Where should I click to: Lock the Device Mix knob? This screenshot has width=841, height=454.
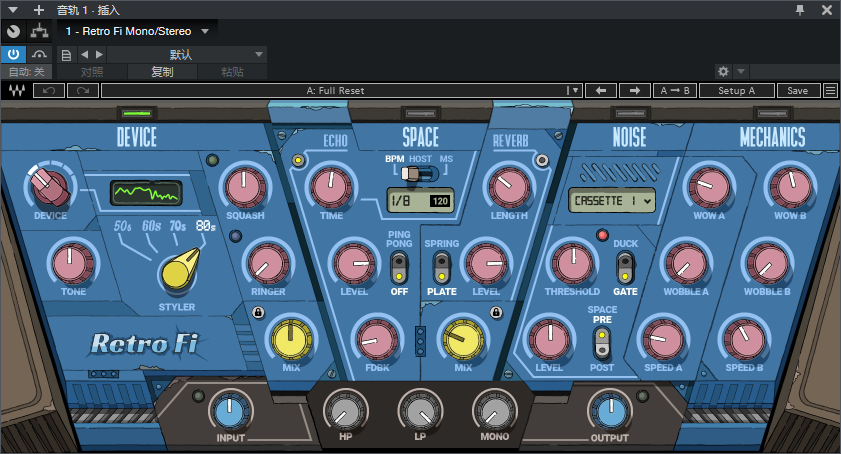point(258,312)
